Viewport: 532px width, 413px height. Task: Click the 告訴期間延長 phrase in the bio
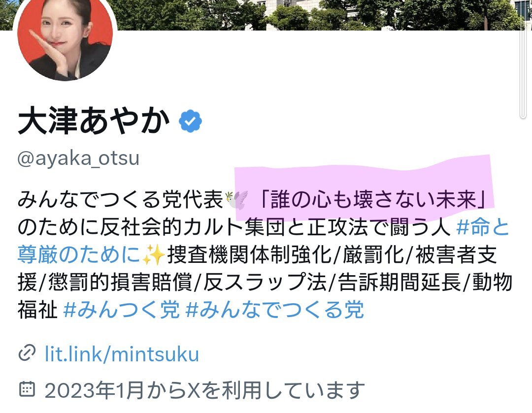399,282
